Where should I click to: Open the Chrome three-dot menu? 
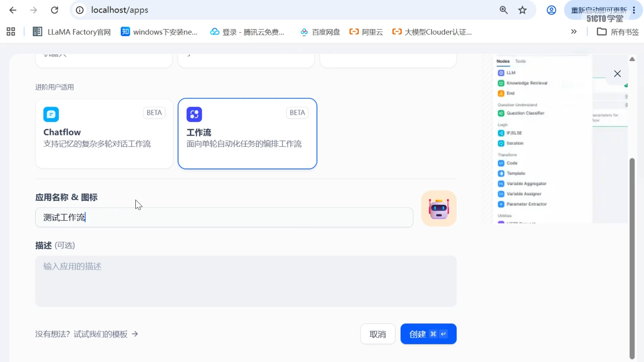pyautogui.click(x=634, y=10)
